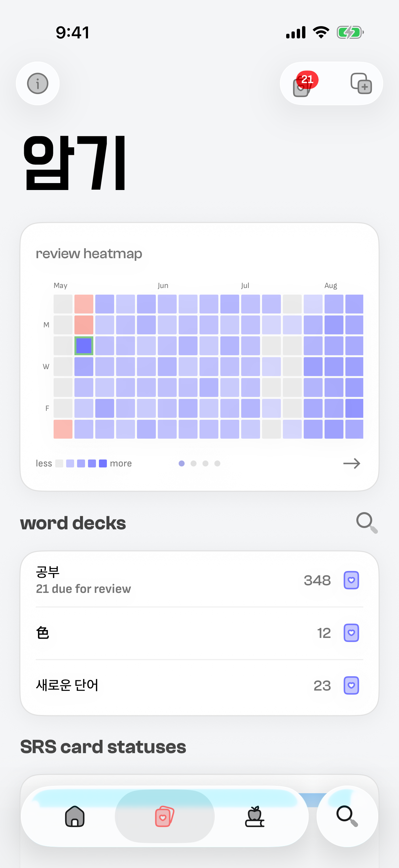Select fourth heatmap page dot
399x868 pixels.
pos(217,463)
